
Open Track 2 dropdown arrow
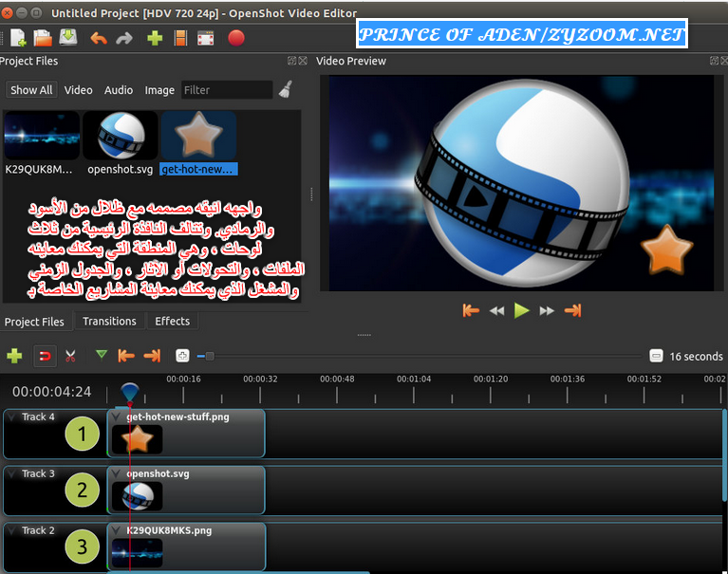(11, 530)
